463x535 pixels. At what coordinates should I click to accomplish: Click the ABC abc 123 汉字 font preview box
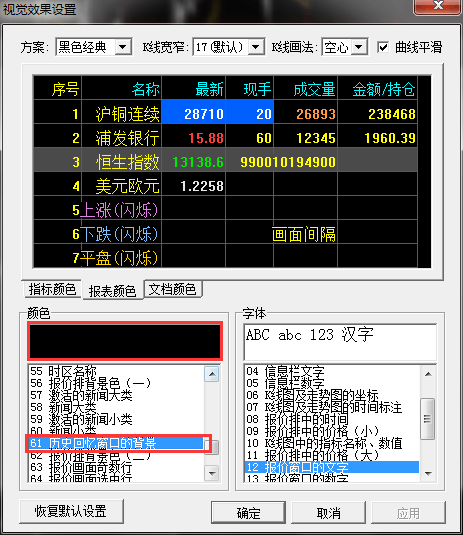[340, 342]
